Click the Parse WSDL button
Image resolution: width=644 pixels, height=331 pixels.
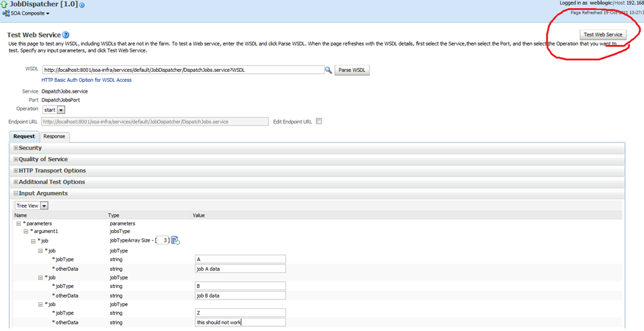(x=352, y=70)
